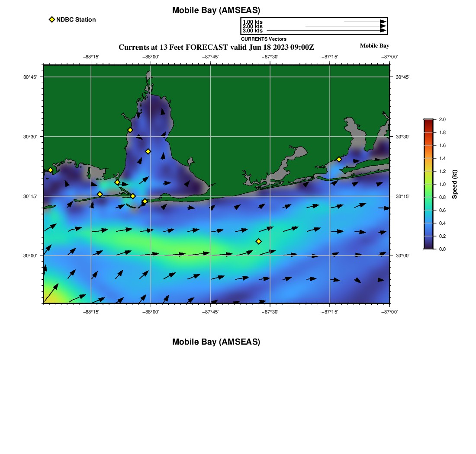Click the "CURRENTS Vectors" caption
Image resolution: width=476 pixels, height=454 pixels.
pyautogui.click(x=264, y=39)
